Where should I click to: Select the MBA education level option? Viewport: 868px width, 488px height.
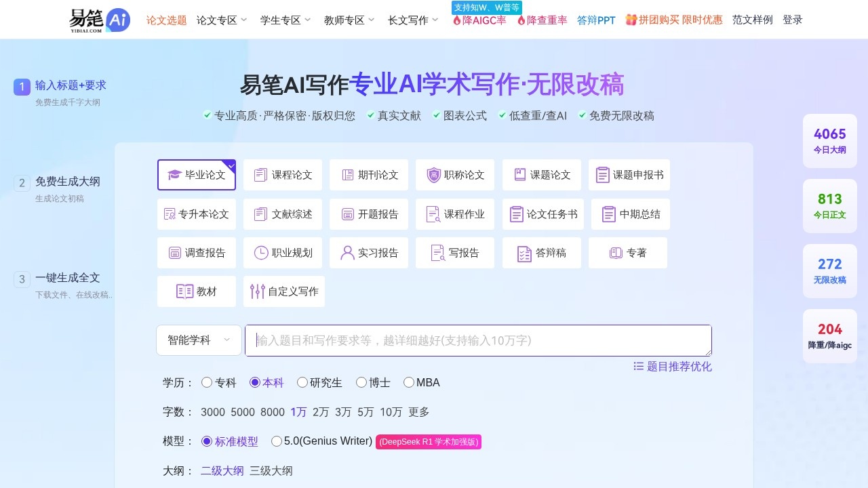coord(409,382)
